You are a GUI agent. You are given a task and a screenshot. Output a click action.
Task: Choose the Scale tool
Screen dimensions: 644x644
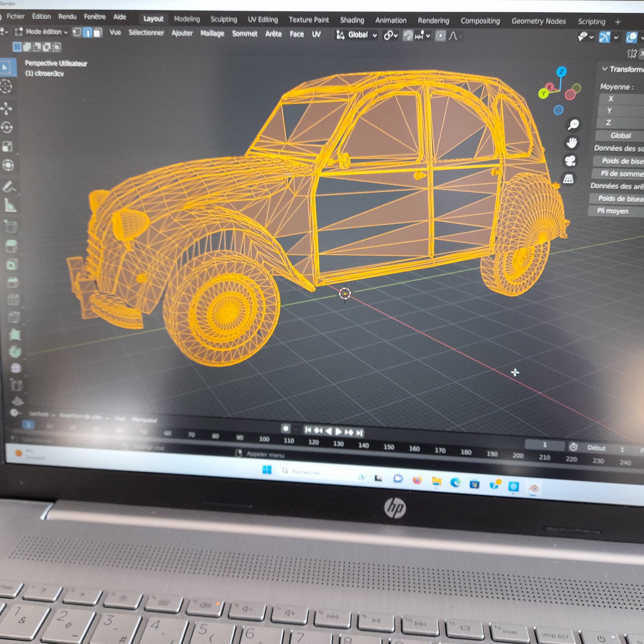7,146
